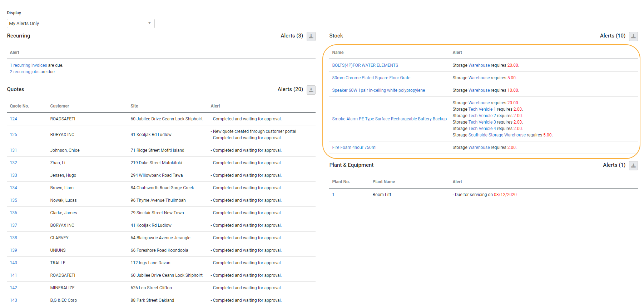
Task: Open the Display dropdown showing My Alerts Only
Action: (80, 24)
